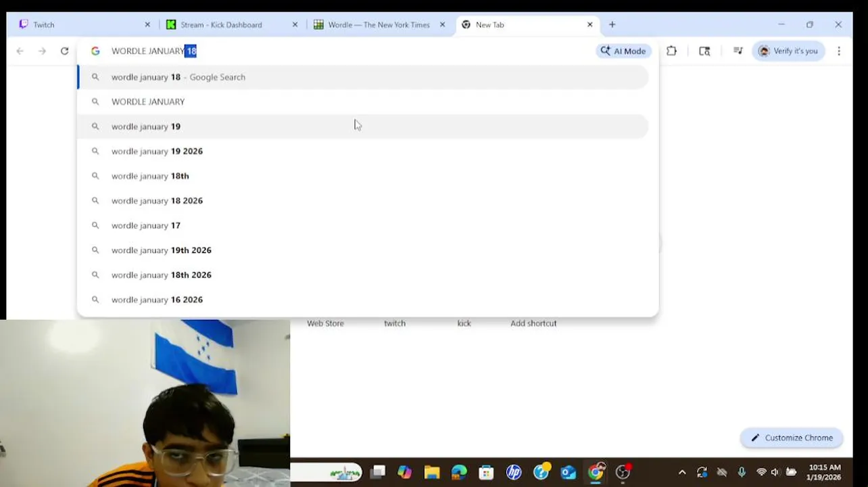Open Get Help icon in the taskbar
Viewport: 868px width, 487px height.
click(541, 471)
